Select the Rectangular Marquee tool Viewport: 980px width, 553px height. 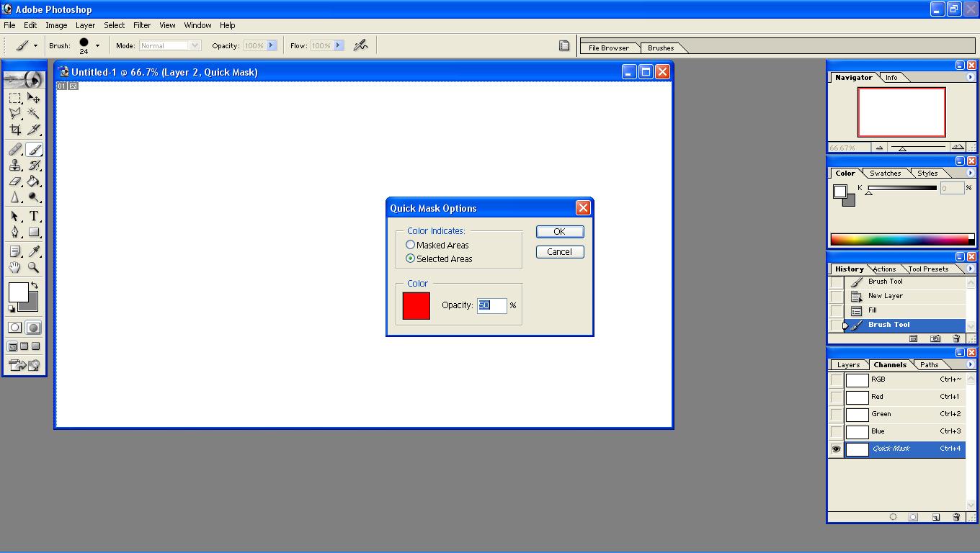tap(15, 98)
